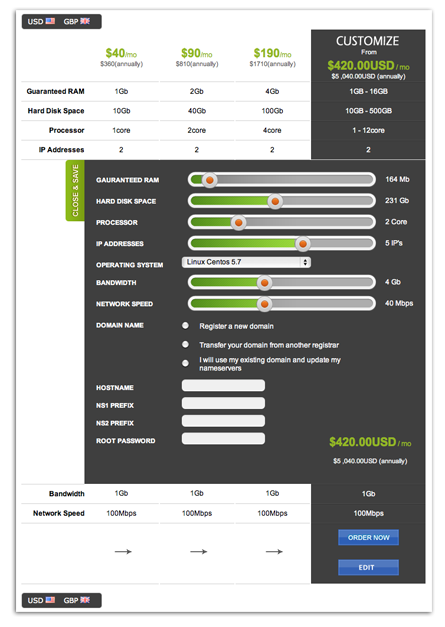Open the Operating System dropdown

246,262
